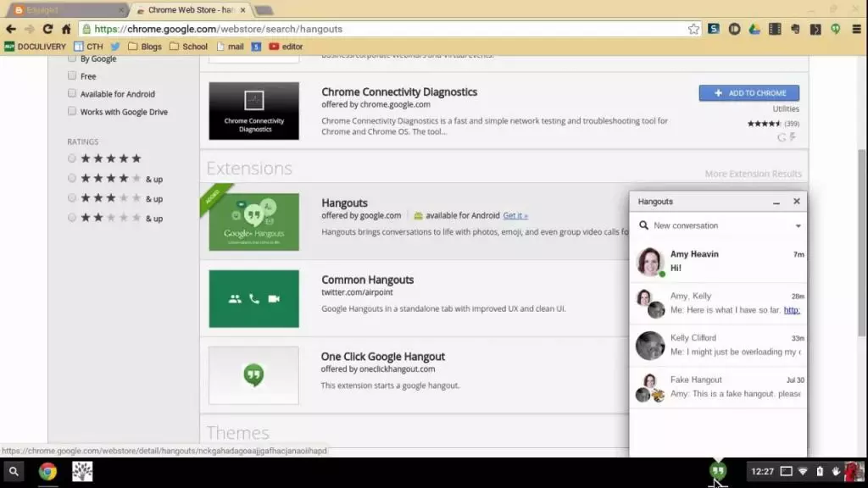The height and width of the screenshot is (488, 868).
Task: Check the Free filter checkbox
Action: click(72, 75)
